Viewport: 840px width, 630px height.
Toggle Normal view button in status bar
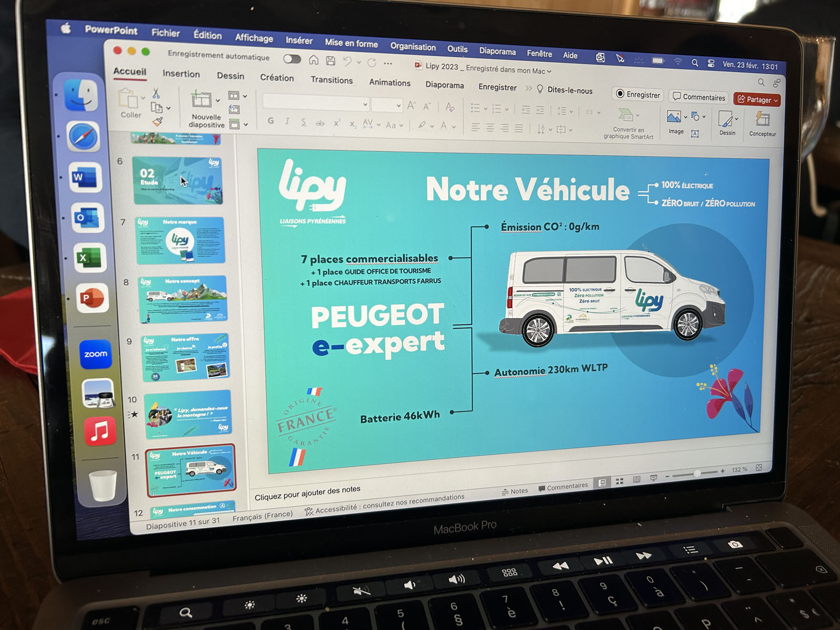(602, 482)
